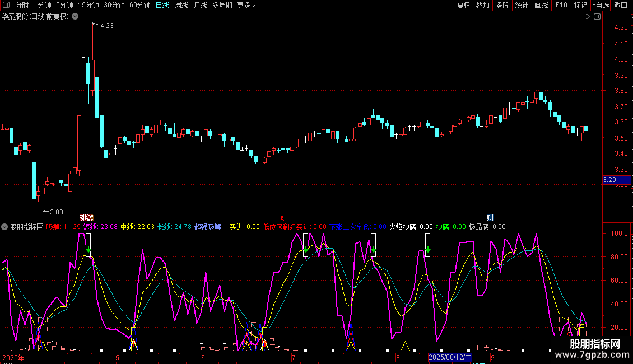
Task: Click the 中线: 22.63 indicator value
Action: pyautogui.click(x=138, y=227)
